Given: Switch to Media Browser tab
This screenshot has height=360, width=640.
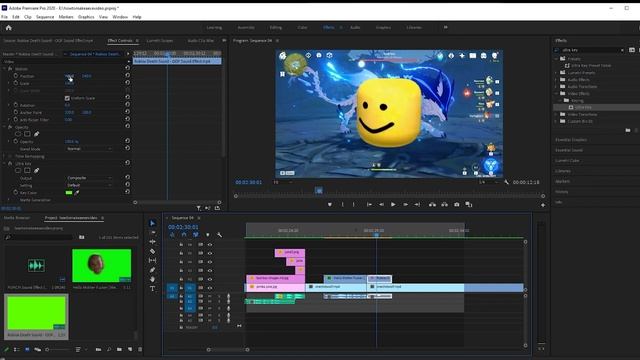Looking at the screenshot, I should [17, 218].
